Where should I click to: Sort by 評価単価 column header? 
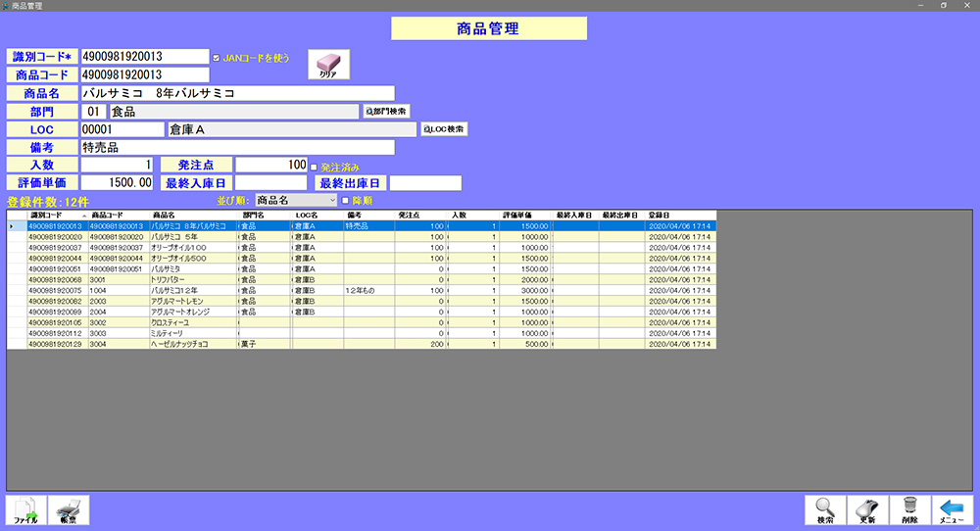(x=525, y=215)
